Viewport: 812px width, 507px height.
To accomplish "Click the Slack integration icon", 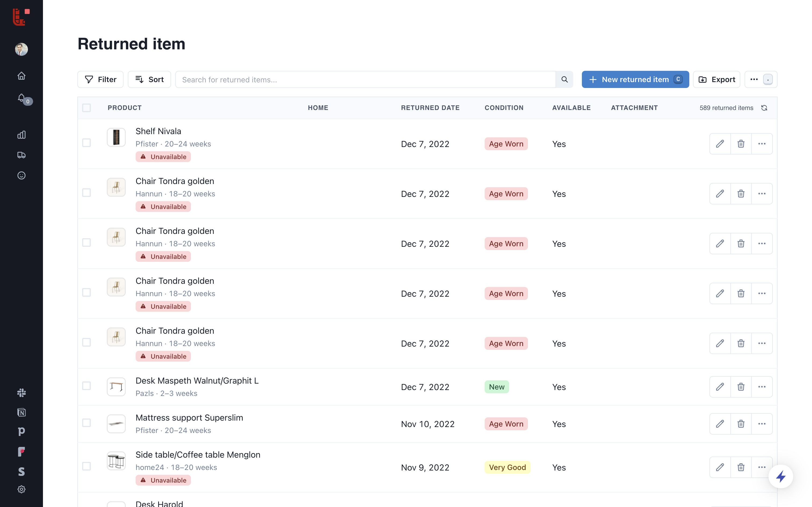I will pyautogui.click(x=21, y=392).
